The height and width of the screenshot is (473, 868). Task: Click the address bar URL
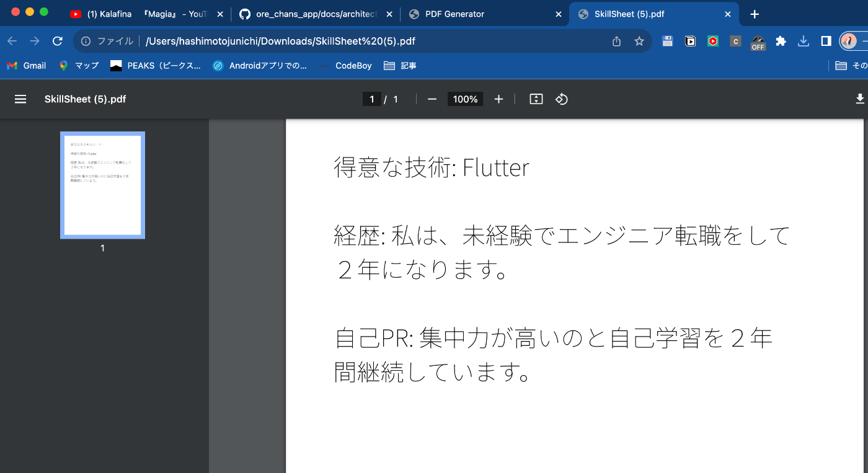[x=280, y=42]
